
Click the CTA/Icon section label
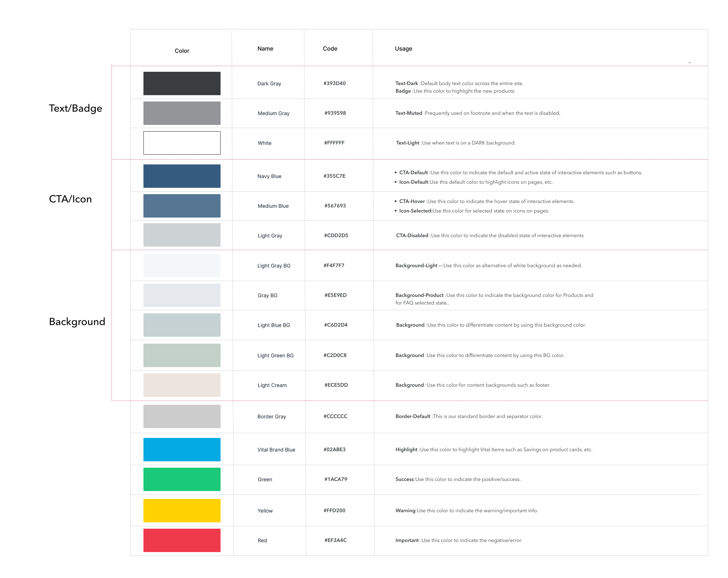point(70,199)
